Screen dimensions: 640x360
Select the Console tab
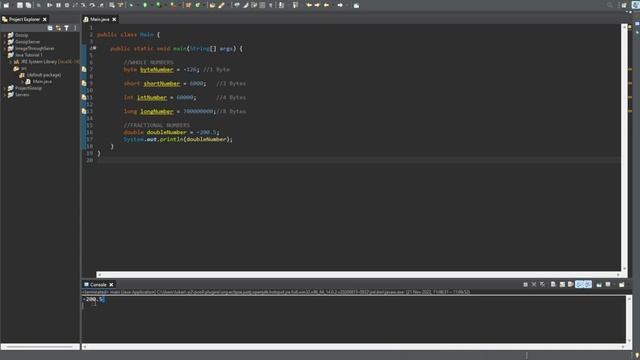98,284
